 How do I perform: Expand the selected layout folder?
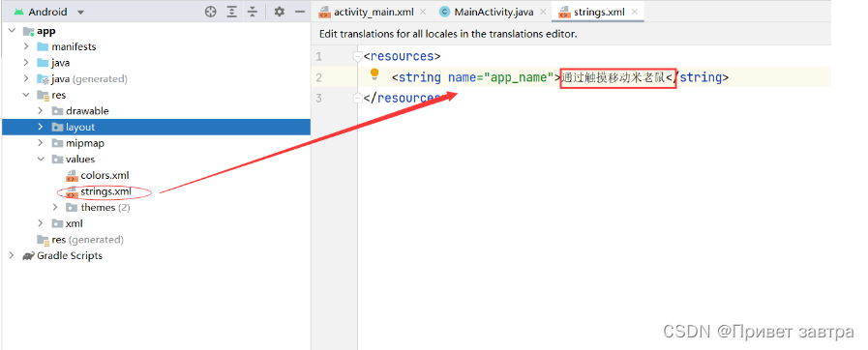(x=41, y=128)
